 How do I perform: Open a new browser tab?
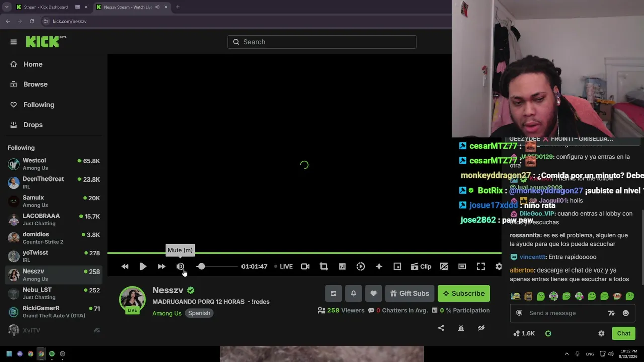pyautogui.click(x=178, y=7)
